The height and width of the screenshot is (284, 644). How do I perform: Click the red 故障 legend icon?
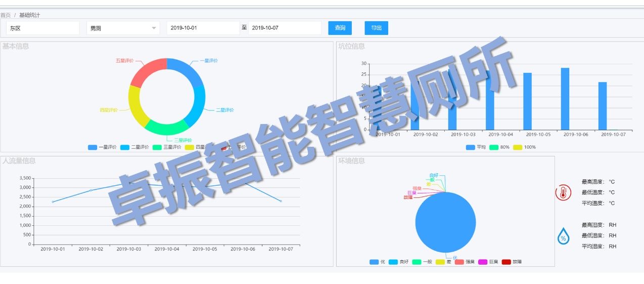click(x=506, y=262)
